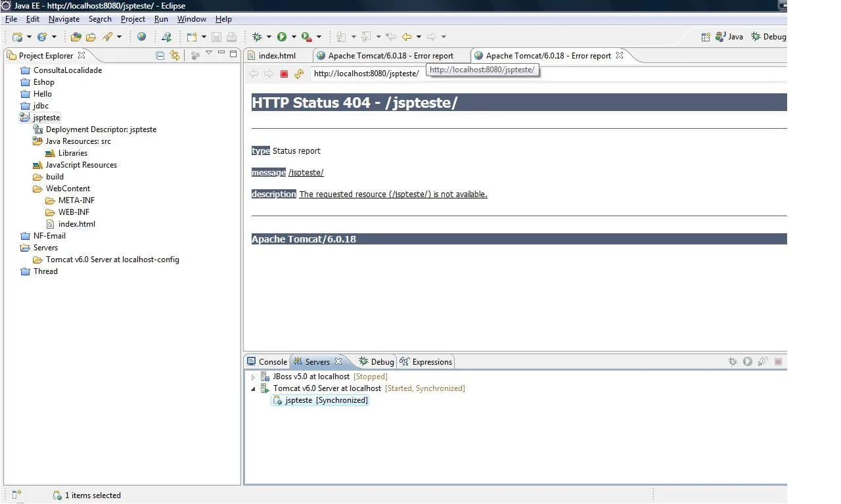Select JavaScript Resources node

pos(81,165)
